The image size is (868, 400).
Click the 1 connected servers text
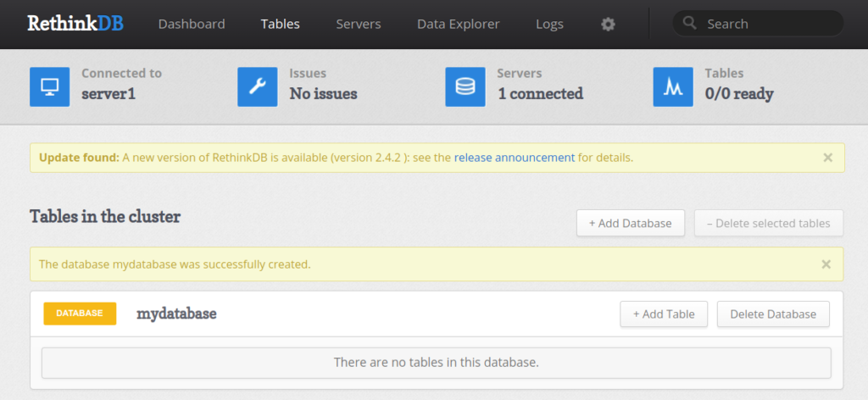(x=540, y=94)
